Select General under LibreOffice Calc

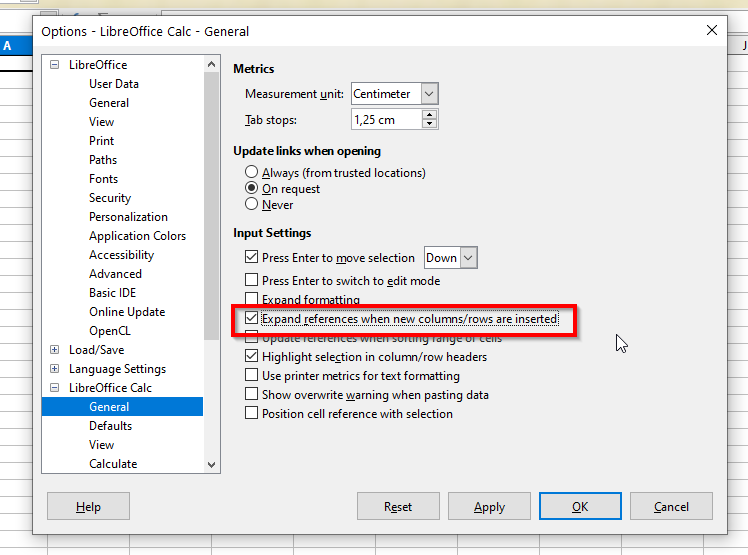coord(122,407)
